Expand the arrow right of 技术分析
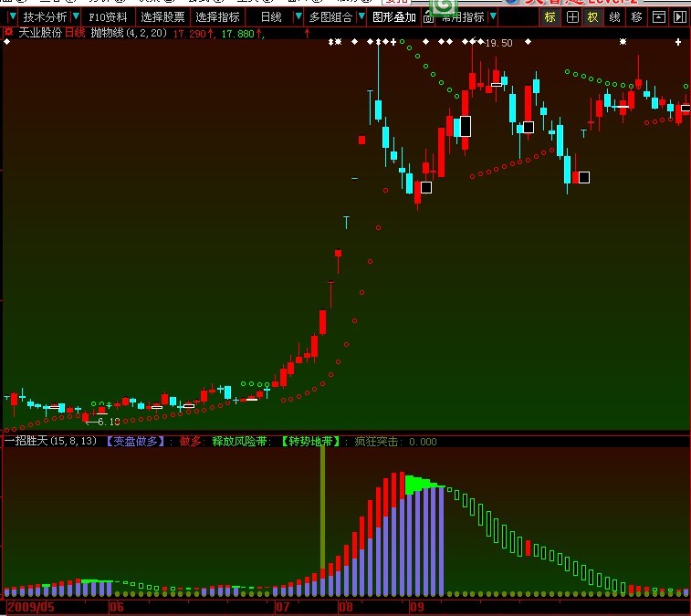Image resolution: width=691 pixels, height=616 pixels. 76,16
